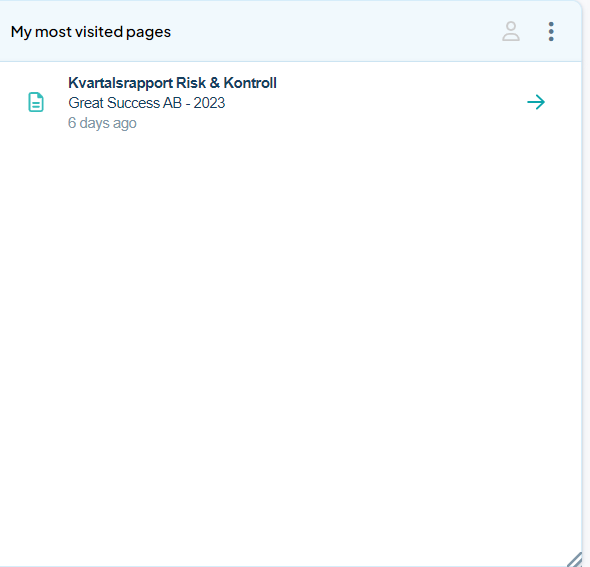Click the resize handle at widget corner
Image resolution: width=590 pixels, height=567 pixels.
(x=575, y=559)
